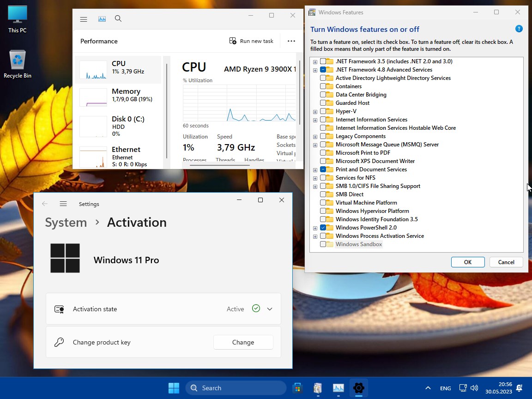
Task: Open Settings navigation hamburger menu
Action: (x=63, y=204)
